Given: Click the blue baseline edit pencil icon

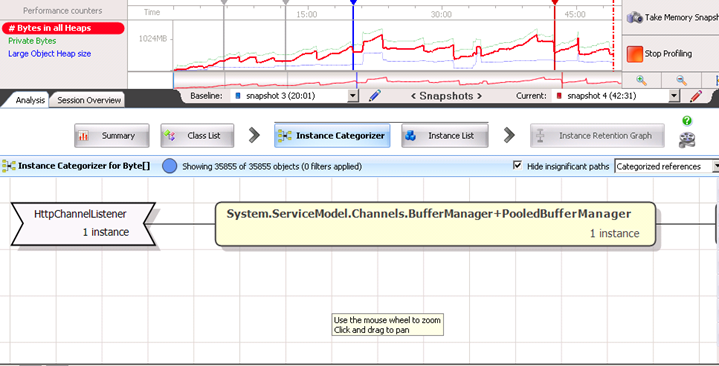Looking at the screenshot, I should pos(375,95).
